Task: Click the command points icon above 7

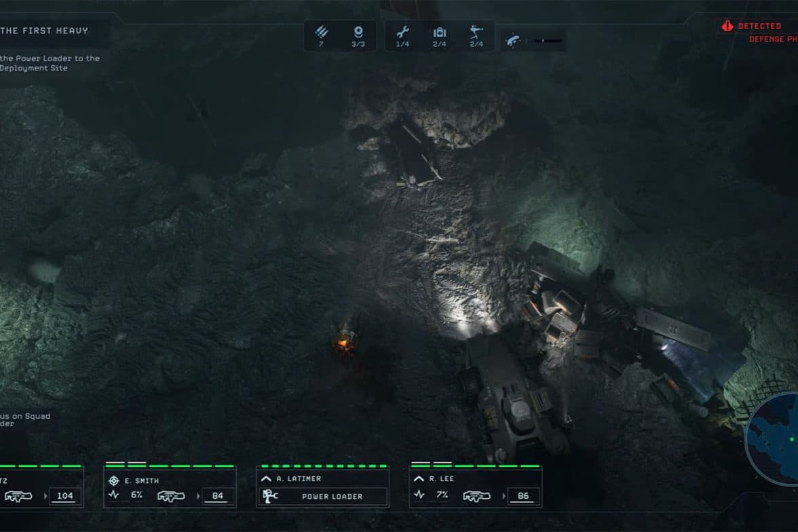Action: 321,33
